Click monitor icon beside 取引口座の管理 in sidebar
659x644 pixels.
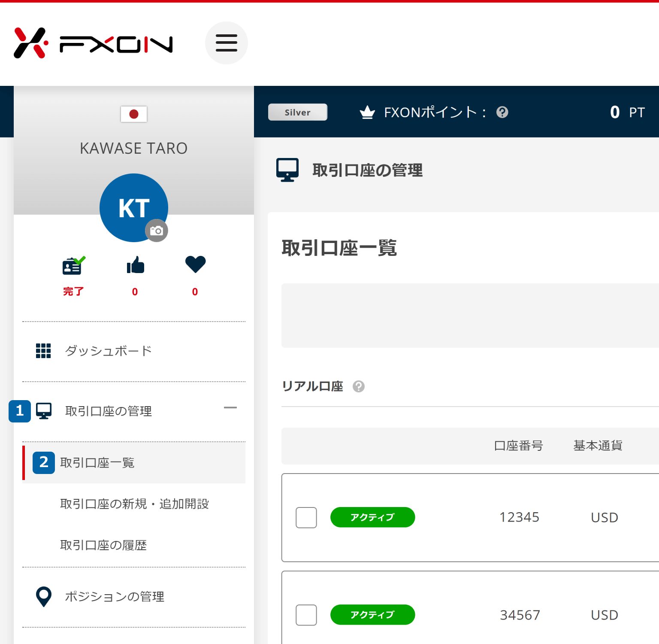point(44,411)
